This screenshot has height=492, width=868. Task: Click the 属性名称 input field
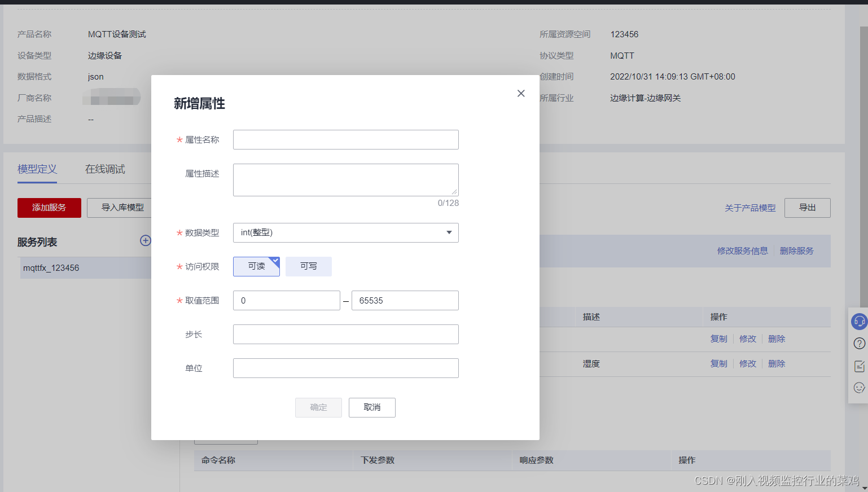coord(345,139)
